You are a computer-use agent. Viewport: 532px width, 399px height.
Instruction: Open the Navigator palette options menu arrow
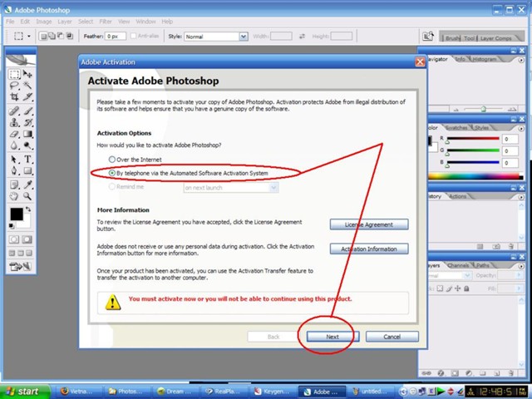(521, 60)
